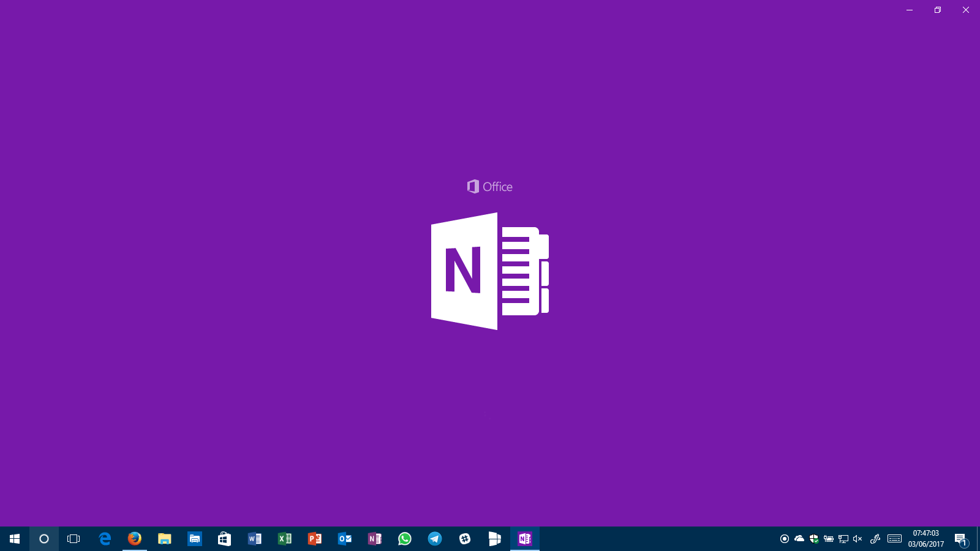Open PowerPoint from the taskbar
980x551 pixels.
pos(314,539)
